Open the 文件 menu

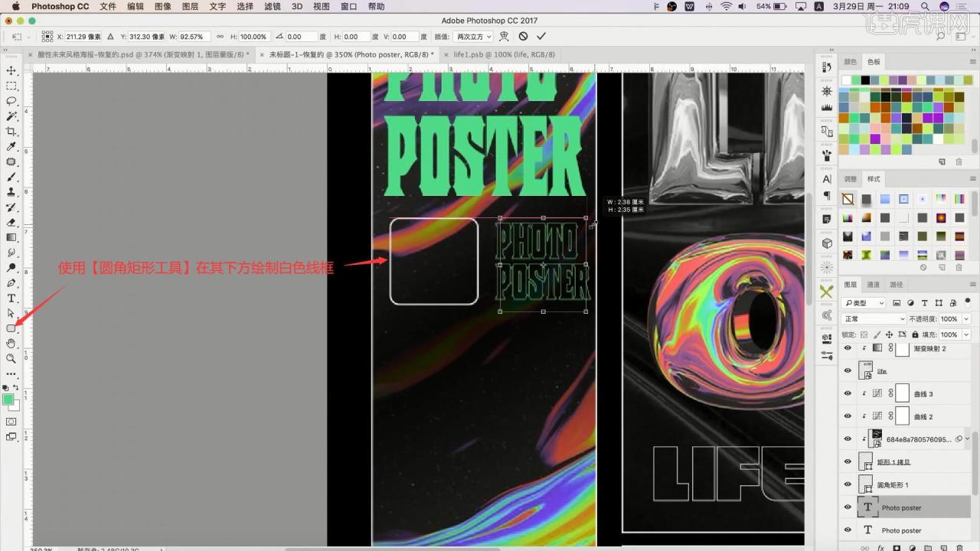point(108,6)
